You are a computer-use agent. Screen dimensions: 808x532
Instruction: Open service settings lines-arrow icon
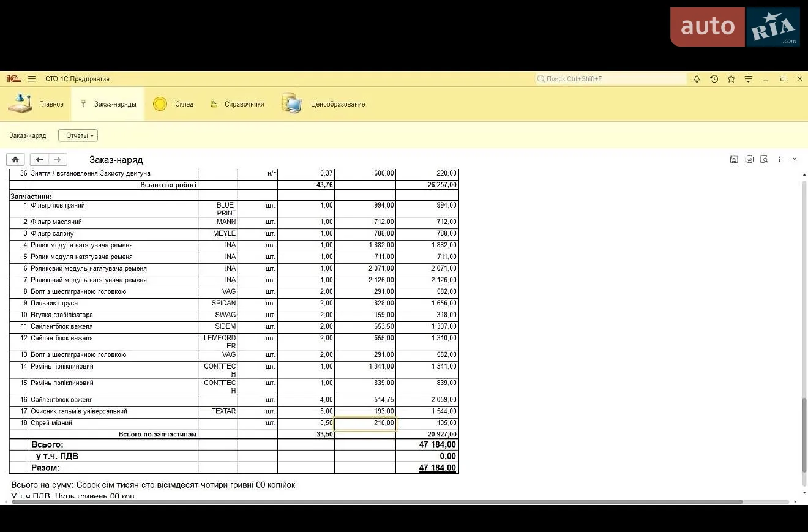(748, 79)
